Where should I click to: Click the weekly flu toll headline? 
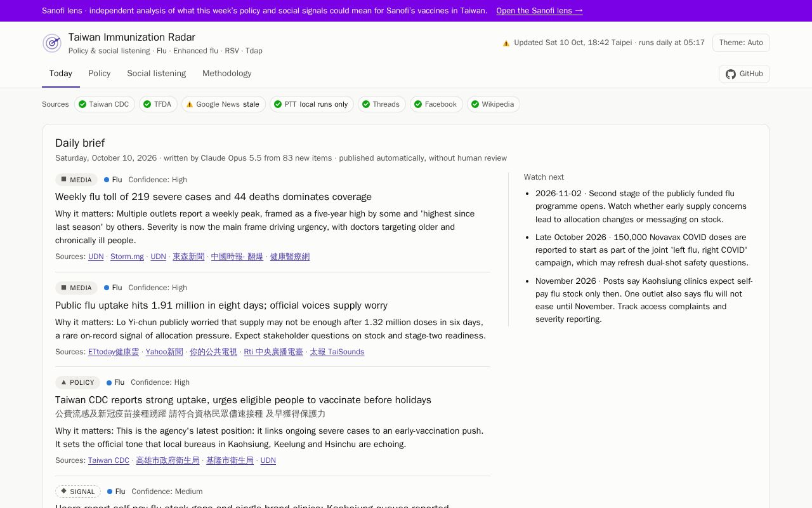(213, 197)
